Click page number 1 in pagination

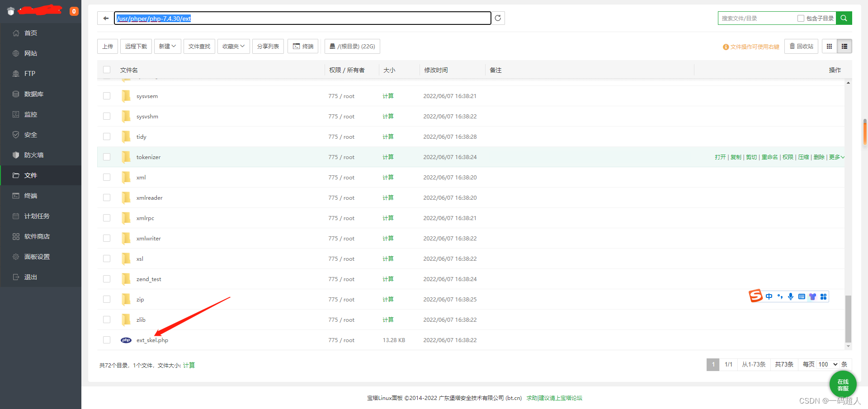[x=713, y=364]
